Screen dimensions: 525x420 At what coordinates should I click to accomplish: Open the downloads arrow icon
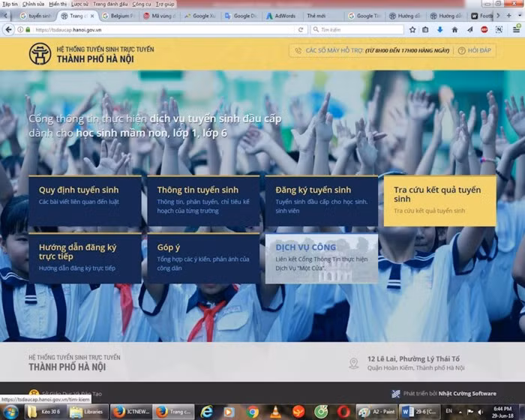click(439, 29)
